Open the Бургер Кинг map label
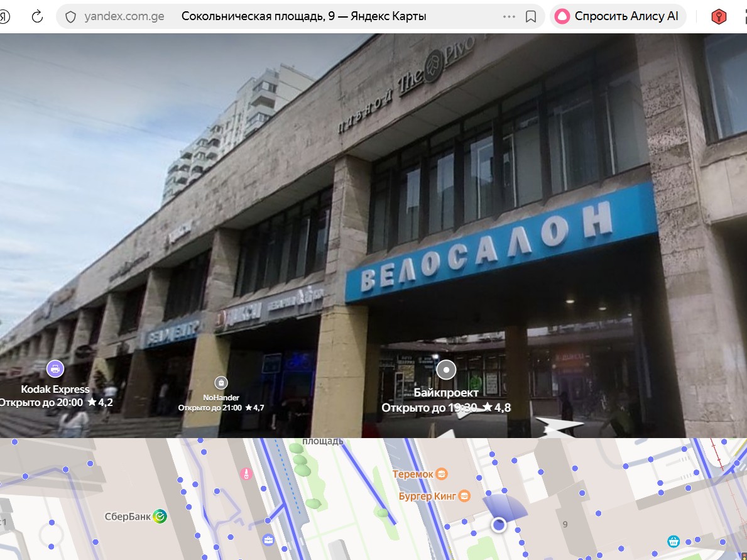This screenshot has height=560, width=747. point(427,496)
